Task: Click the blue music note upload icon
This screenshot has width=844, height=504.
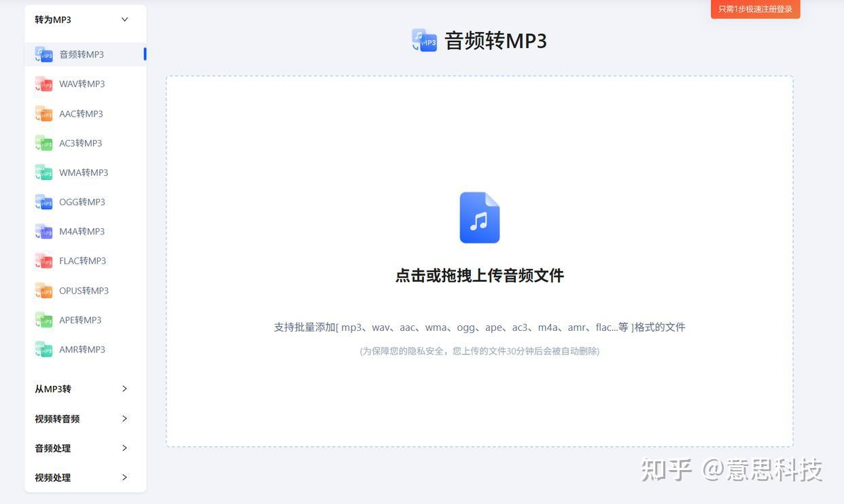Action: 479,217
